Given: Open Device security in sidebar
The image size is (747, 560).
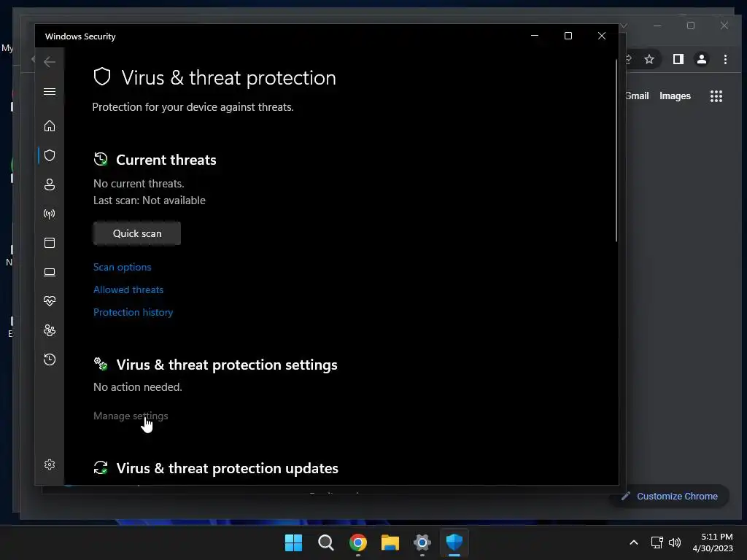Looking at the screenshot, I should pyautogui.click(x=50, y=272).
